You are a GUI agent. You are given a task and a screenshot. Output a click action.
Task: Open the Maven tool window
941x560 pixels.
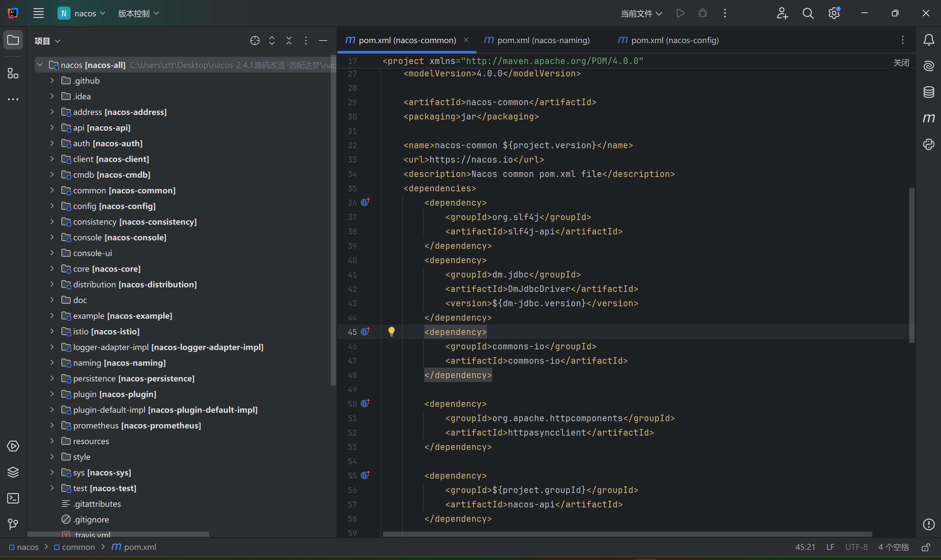coord(929,118)
